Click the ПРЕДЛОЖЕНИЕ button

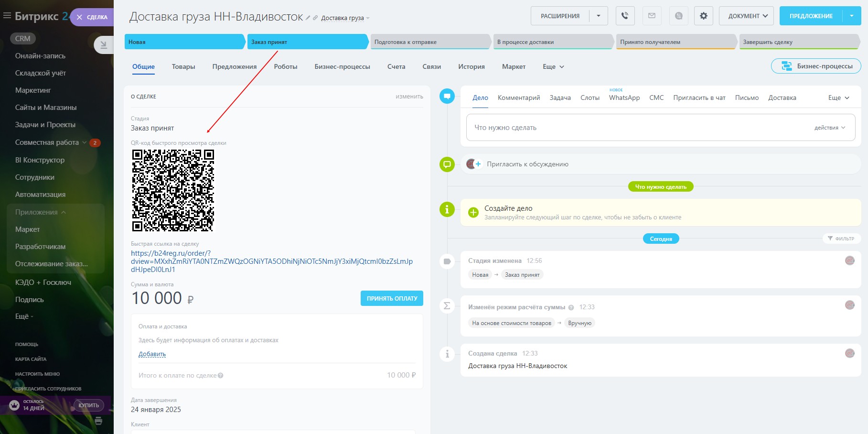[x=811, y=16]
